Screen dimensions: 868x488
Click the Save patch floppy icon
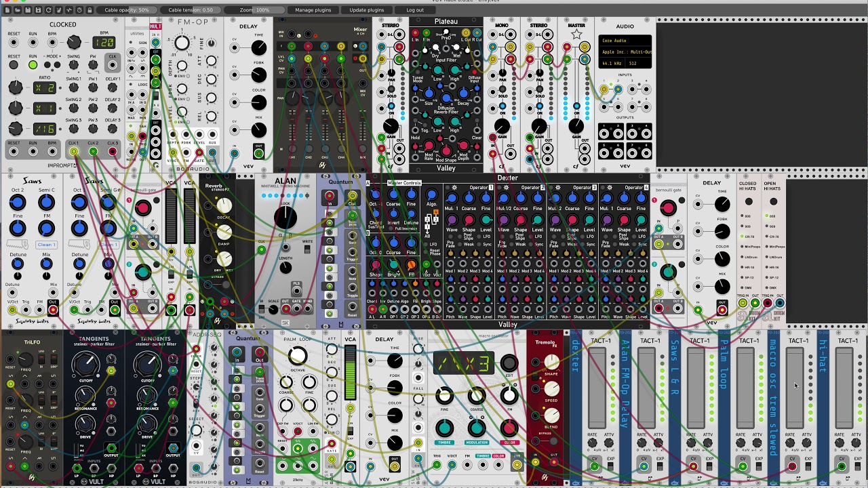click(x=28, y=10)
